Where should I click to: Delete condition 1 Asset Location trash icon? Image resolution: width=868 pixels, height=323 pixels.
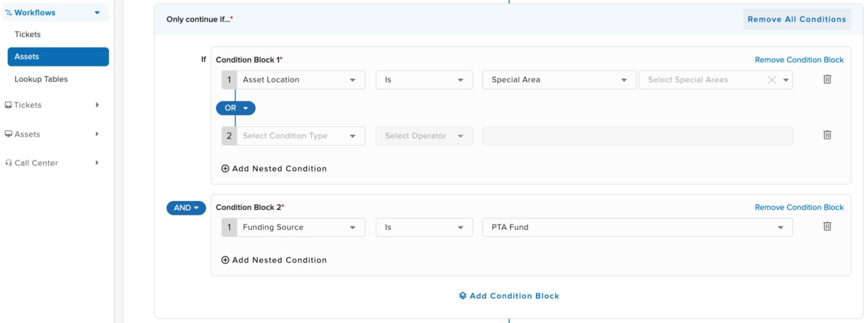(x=827, y=80)
